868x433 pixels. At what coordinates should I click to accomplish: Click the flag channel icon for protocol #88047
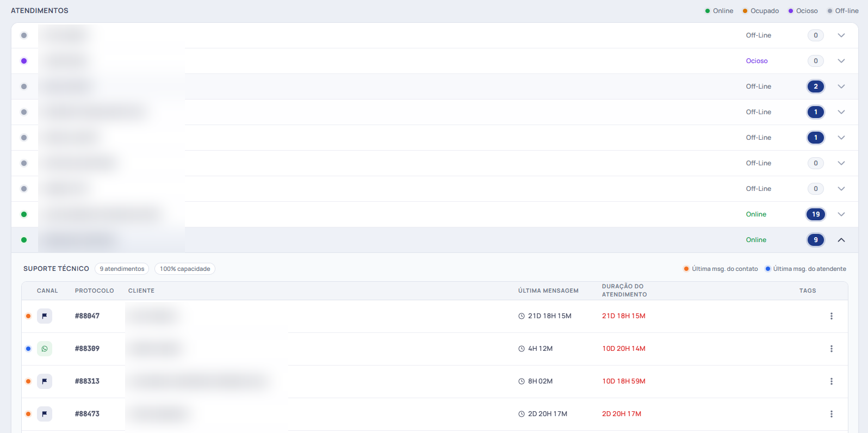(45, 316)
